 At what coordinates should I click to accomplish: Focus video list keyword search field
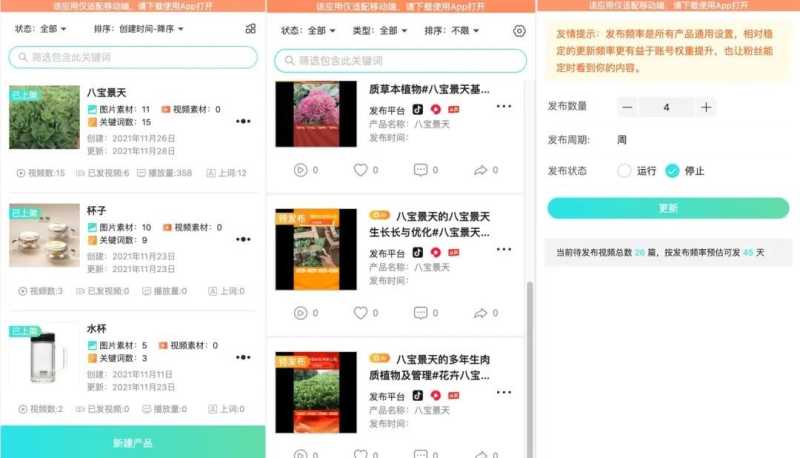[x=401, y=61]
